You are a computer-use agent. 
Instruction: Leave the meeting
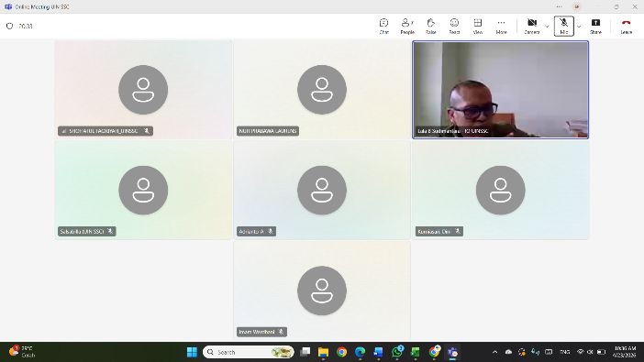[x=626, y=26]
